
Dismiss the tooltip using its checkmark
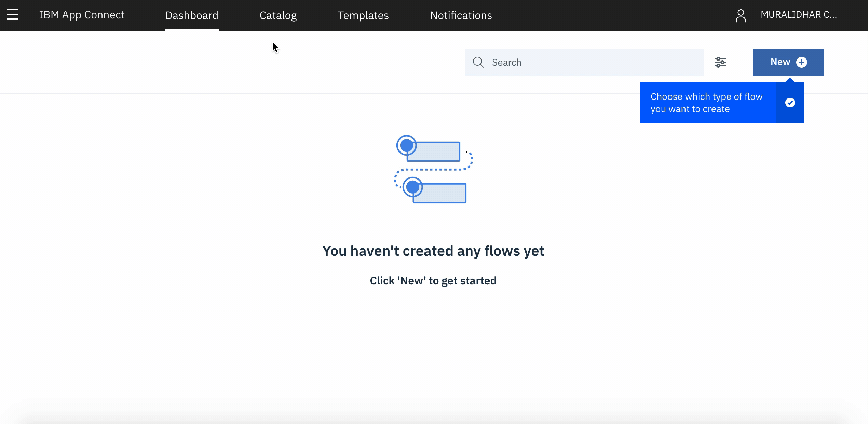pyautogui.click(x=790, y=103)
